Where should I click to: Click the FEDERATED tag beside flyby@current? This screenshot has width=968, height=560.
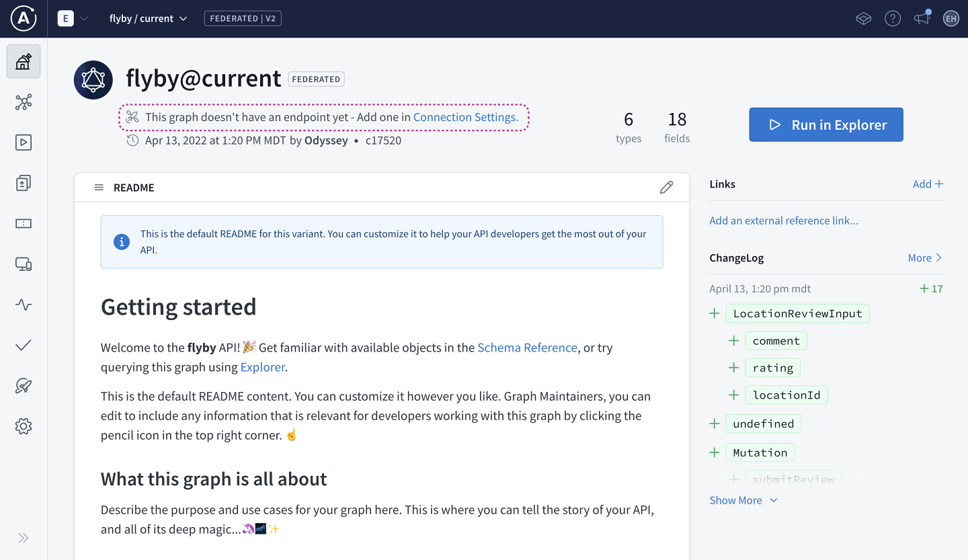tap(316, 79)
